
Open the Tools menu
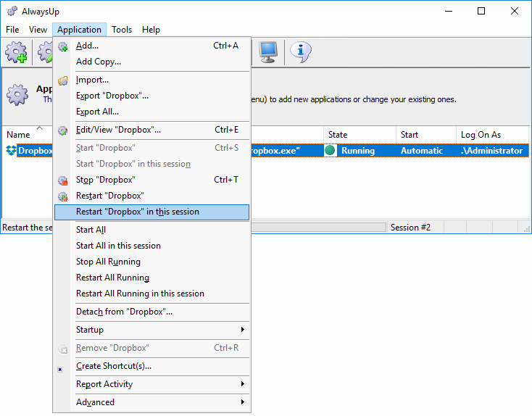pyautogui.click(x=122, y=30)
